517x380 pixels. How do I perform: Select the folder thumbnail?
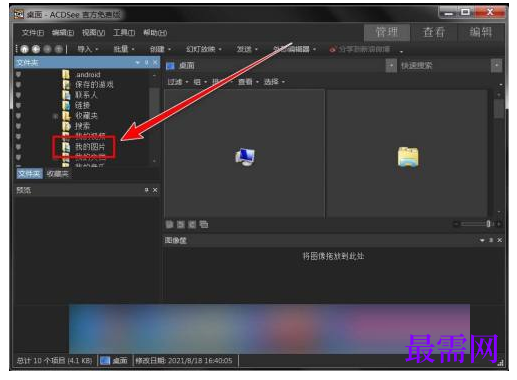click(x=408, y=157)
